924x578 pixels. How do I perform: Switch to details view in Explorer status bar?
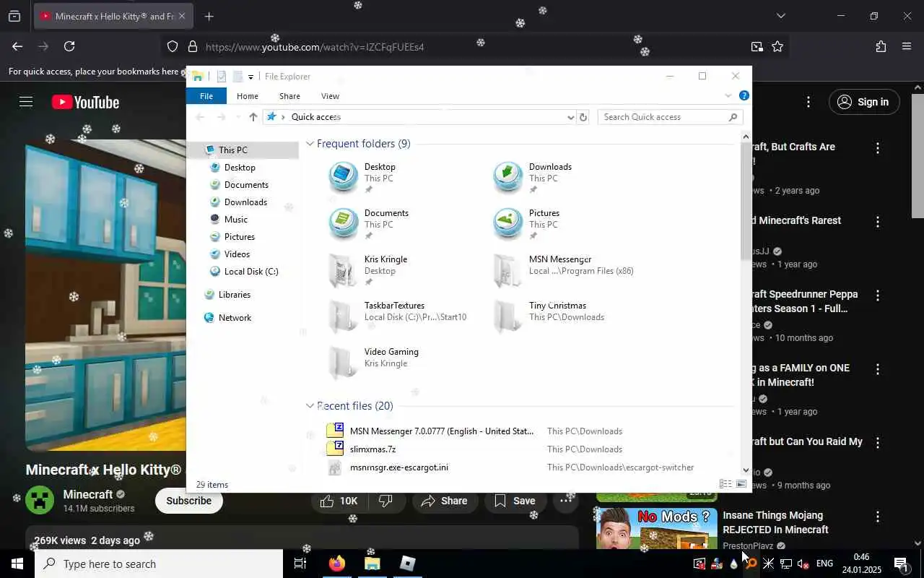pos(725,484)
